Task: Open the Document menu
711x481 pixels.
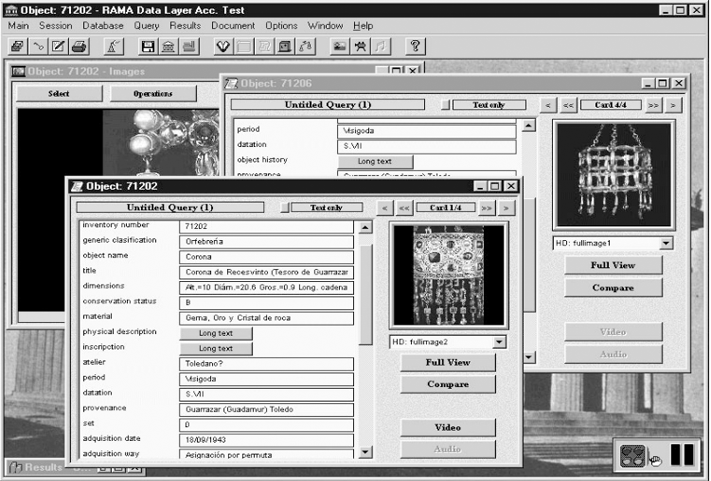Action: pyautogui.click(x=233, y=26)
